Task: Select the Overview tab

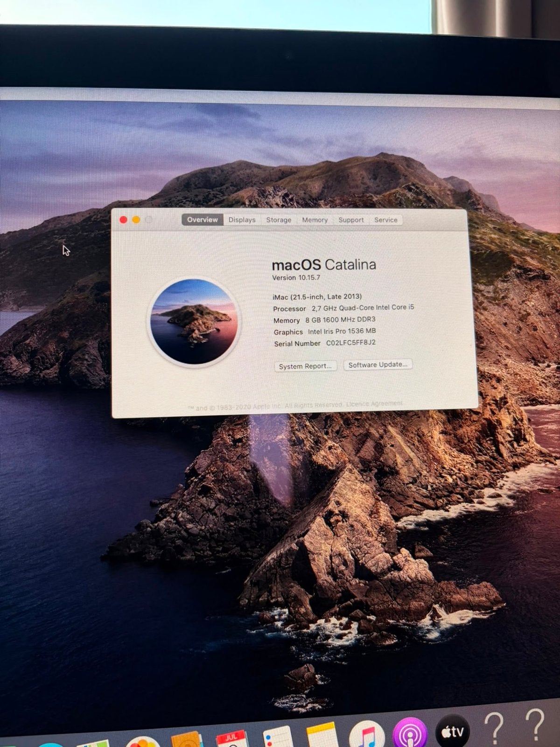Action: pos(202,220)
